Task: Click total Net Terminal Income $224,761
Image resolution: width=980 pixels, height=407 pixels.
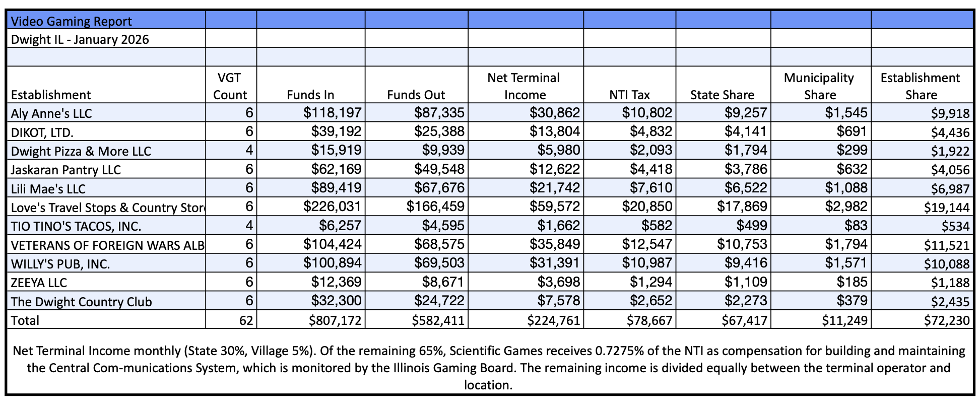Action: click(553, 320)
